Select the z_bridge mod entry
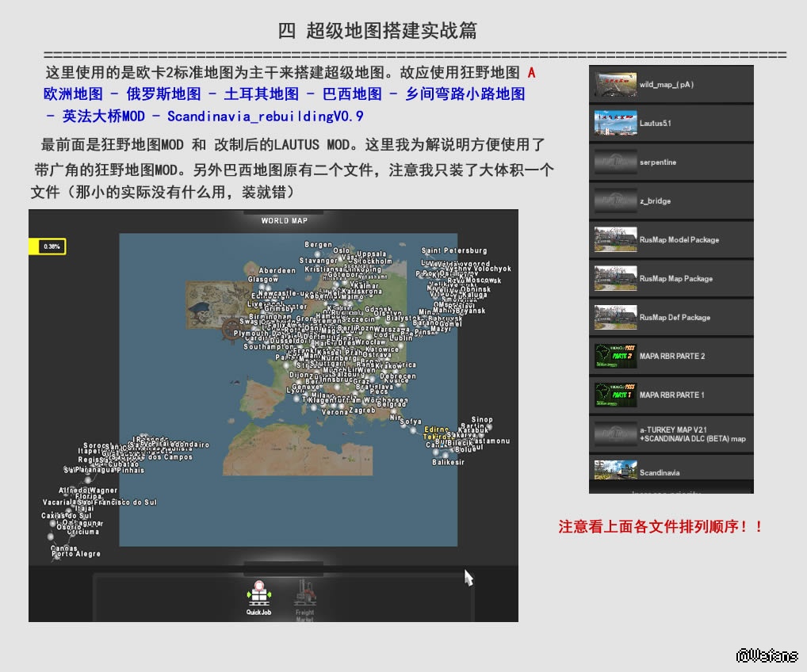This screenshot has width=807, height=672. pyautogui.click(x=671, y=200)
